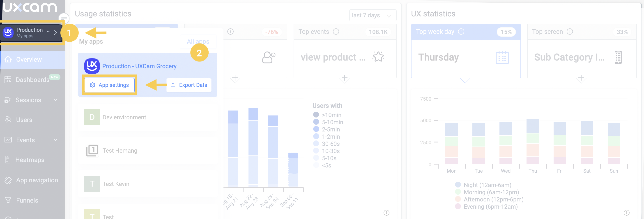Click the Heatmaps phone icon
This screenshot has height=219, width=644.
pos(8,160)
